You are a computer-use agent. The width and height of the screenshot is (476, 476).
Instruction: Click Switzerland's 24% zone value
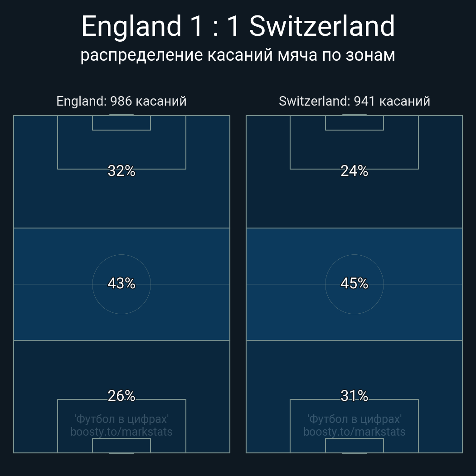pos(354,171)
